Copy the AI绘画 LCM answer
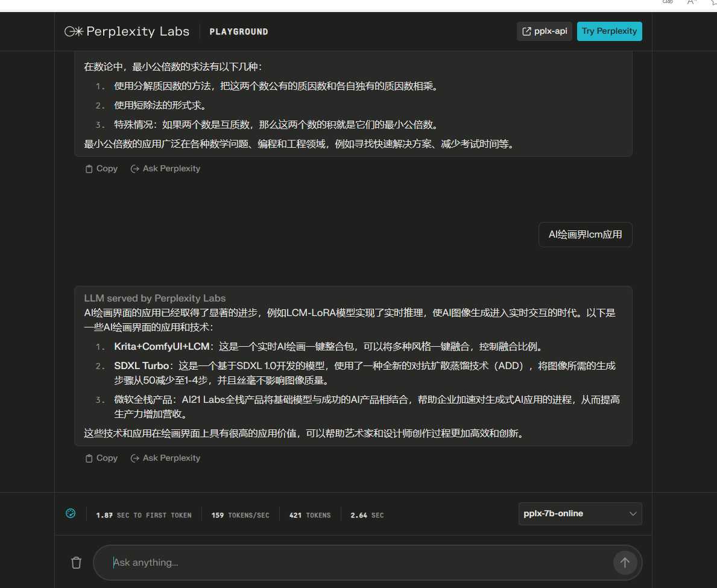Screen dimensions: 717x588 101,458
